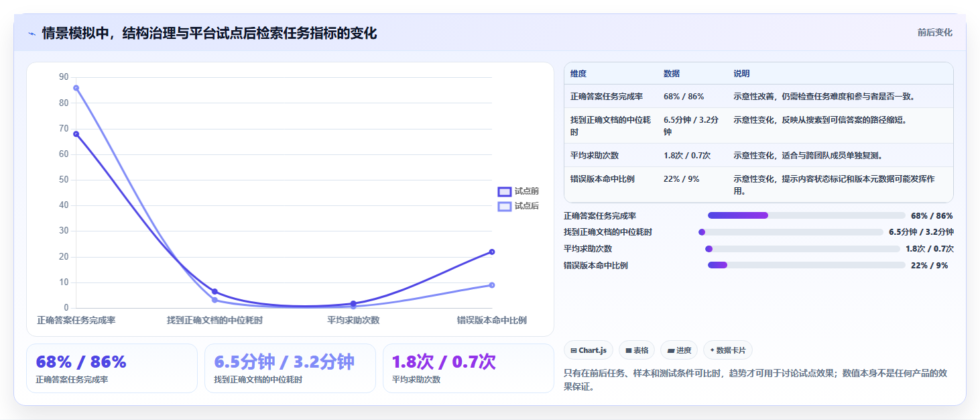Select the 进度 tag chip

click(x=679, y=350)
